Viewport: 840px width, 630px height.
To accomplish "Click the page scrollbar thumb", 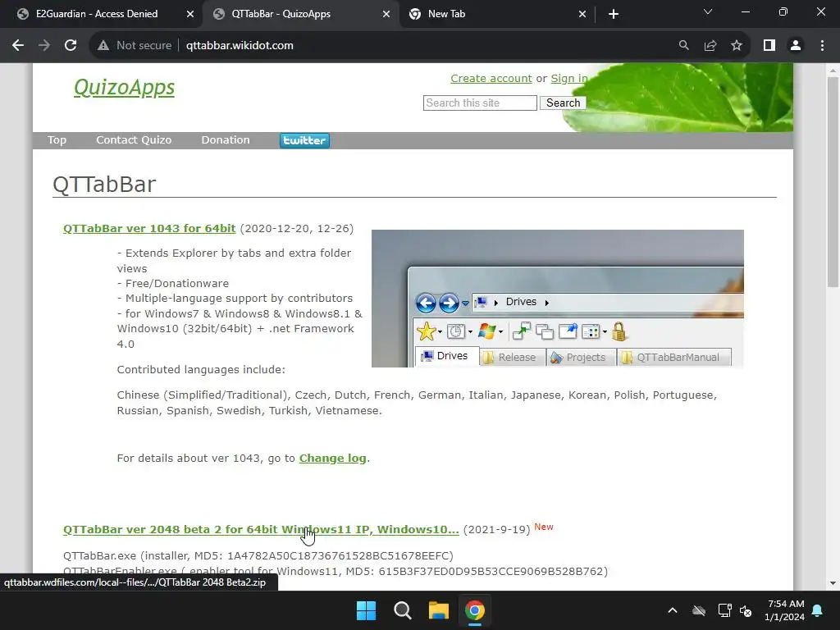I will [x=833, y=182].
